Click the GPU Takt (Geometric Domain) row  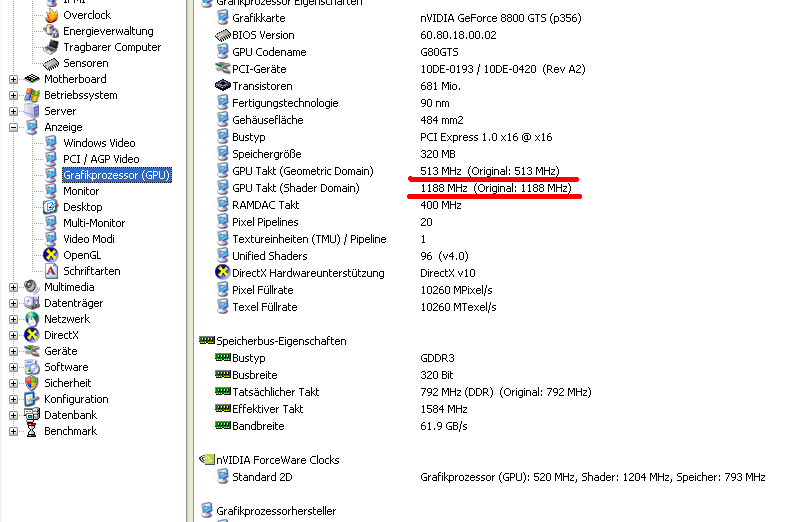(388, 171)
